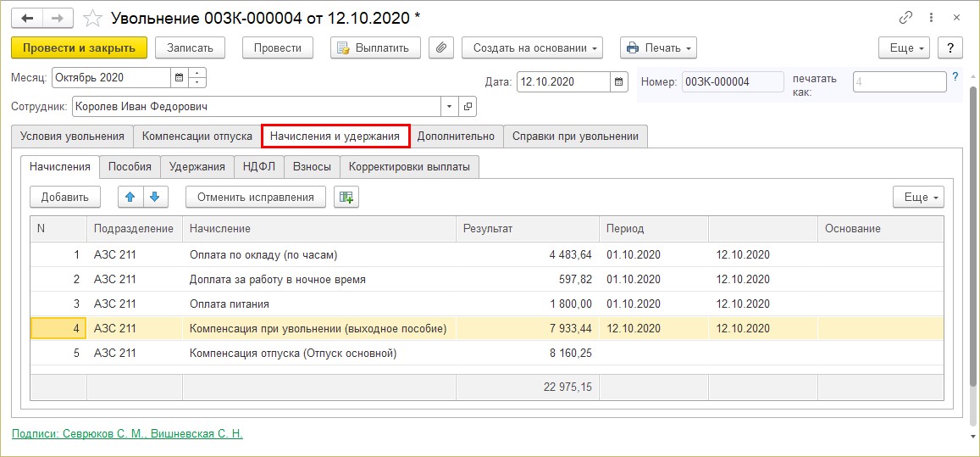Open employee card icon next to Сотрудник

[x=468, y=107]
